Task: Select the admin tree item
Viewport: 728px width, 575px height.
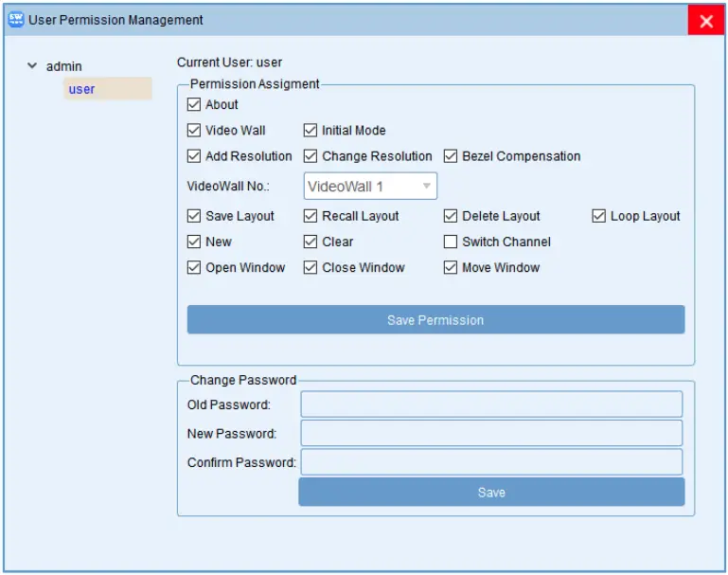Action: coord(63,66)
